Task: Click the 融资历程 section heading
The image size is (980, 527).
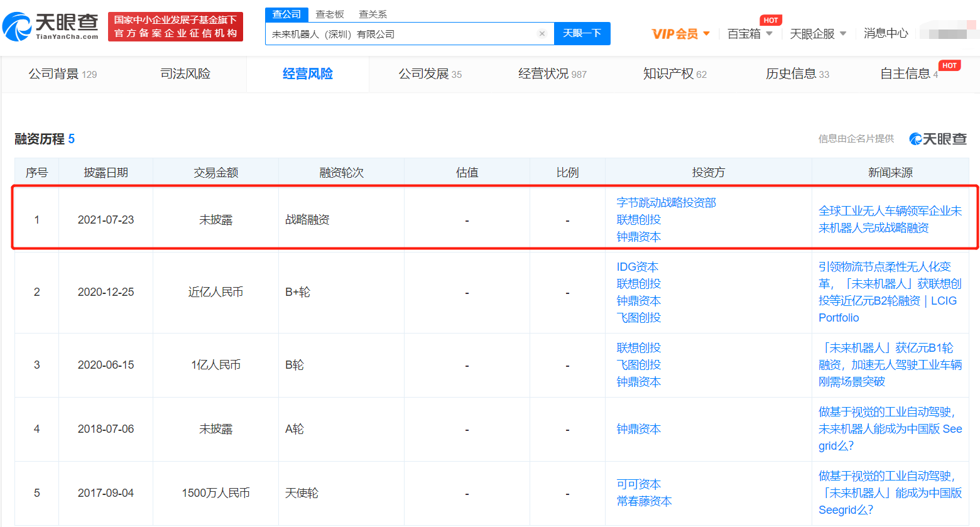Action: pyautogui.click(x=45, y=139)
